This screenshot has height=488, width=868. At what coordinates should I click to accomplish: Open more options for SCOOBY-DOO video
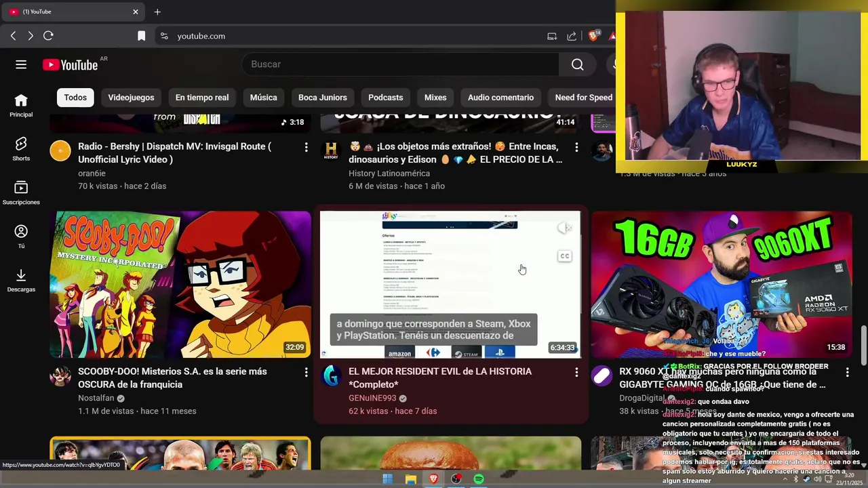[x=306, y=372]
